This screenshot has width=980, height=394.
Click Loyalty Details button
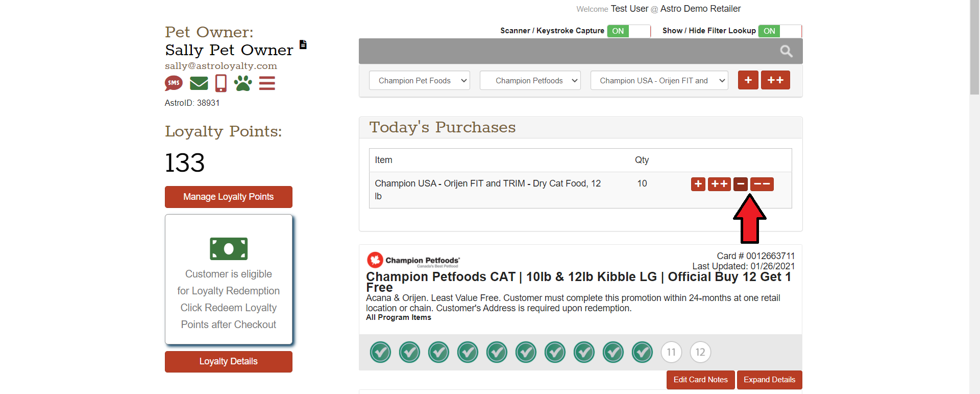tap(229, 362)
